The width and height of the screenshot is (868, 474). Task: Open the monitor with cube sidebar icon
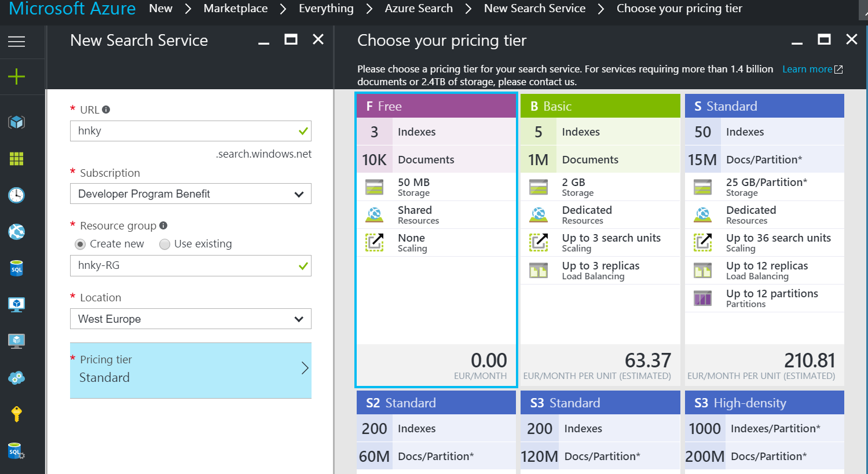16,305
